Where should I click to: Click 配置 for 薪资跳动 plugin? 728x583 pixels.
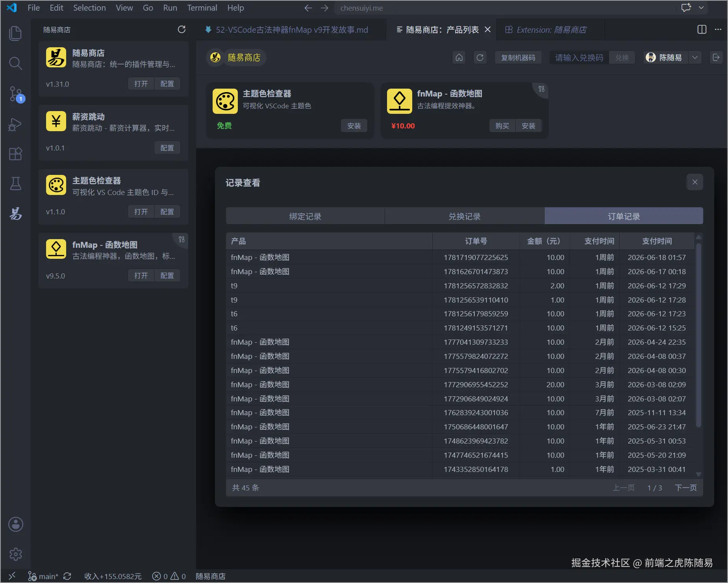point(167,148)
